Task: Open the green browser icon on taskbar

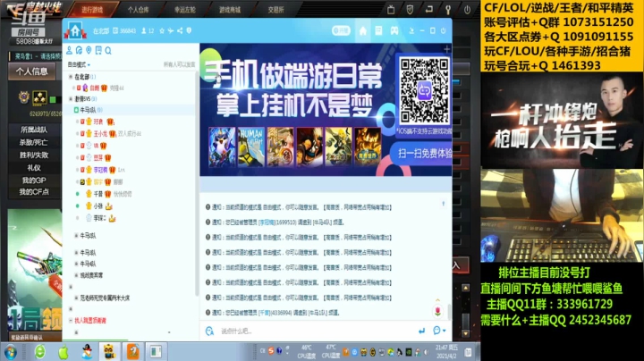Action: [40, 352]
